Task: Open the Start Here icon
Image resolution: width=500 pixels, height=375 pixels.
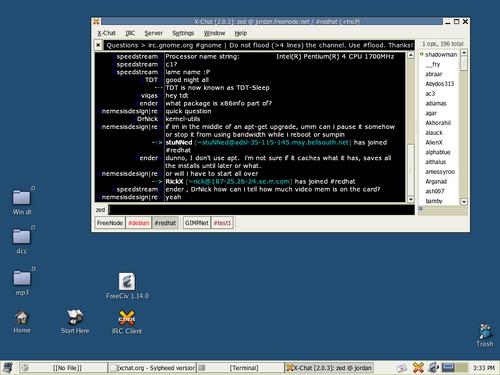Action: click(75, 317)
